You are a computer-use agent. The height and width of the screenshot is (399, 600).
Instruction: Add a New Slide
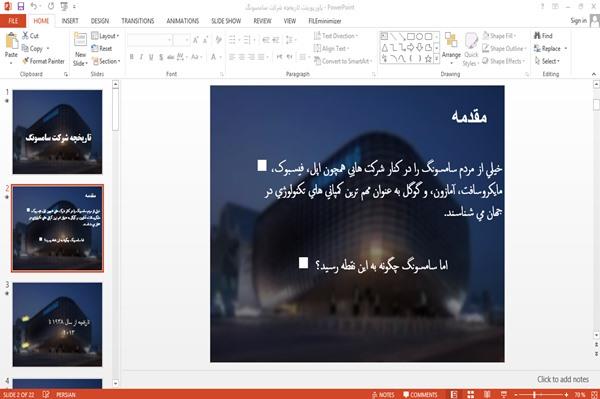80,49
